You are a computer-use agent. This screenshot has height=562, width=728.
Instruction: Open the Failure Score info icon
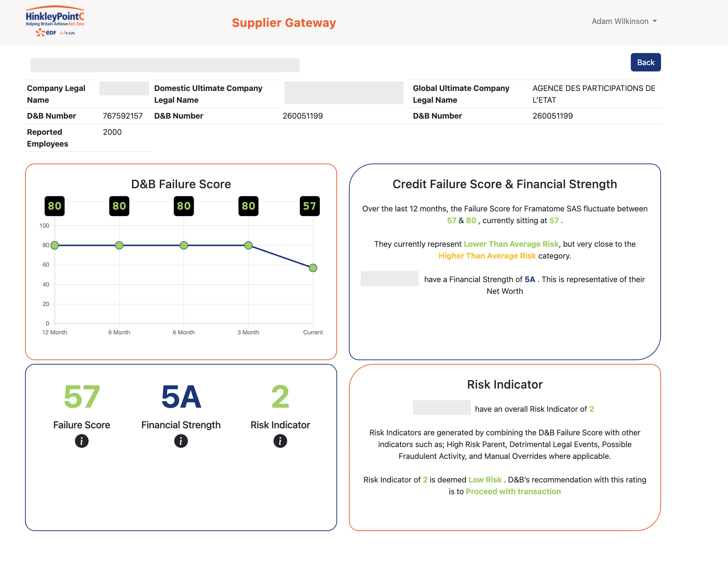coord(82,441)
